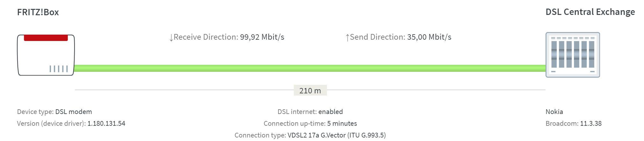The image size is (644, 141).
Task: Click the DSL Central Exchange server icon
Action: 573,55
